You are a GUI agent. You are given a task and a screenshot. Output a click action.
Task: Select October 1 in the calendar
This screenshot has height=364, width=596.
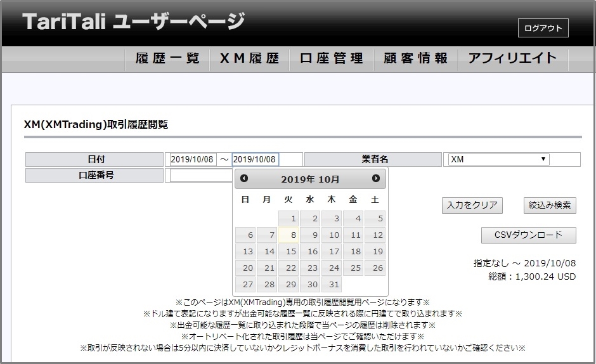(x=288, y=218)
